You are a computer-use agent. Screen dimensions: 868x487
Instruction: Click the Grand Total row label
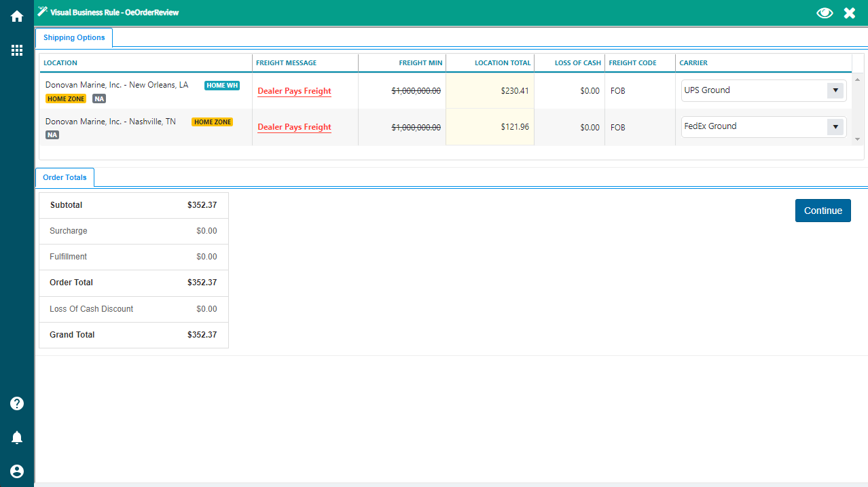[x=72, y=335]
